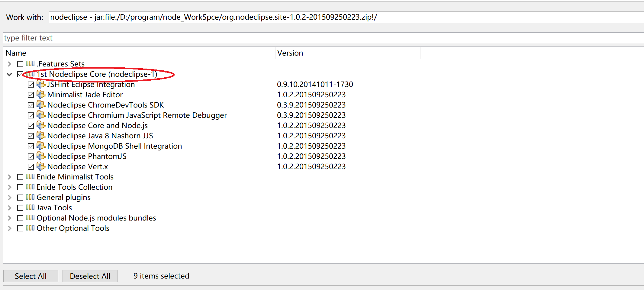644x290 pixels.
Task: Click the Nodeclipse Core and Node.js feature icon
Action: (41, 125)
